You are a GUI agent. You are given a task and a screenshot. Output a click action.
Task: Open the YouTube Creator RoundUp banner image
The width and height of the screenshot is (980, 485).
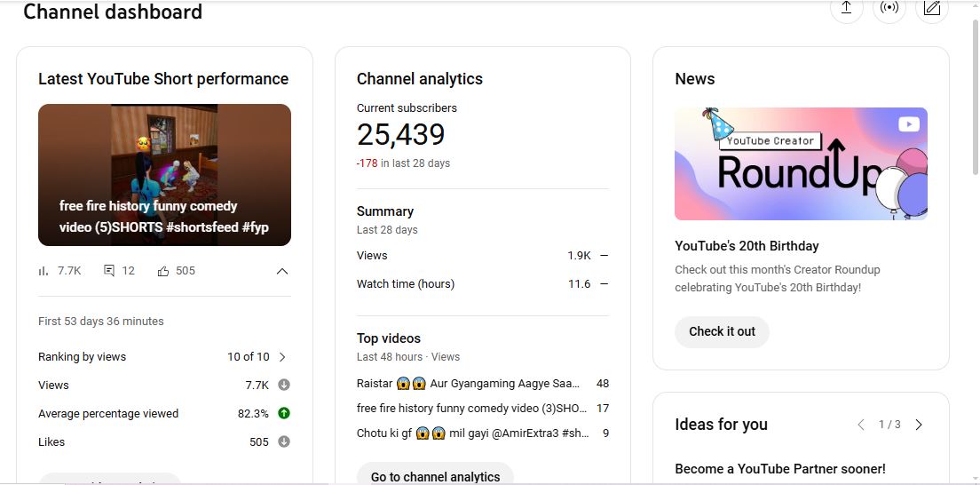pyautogui.click(x=802, y=164)
